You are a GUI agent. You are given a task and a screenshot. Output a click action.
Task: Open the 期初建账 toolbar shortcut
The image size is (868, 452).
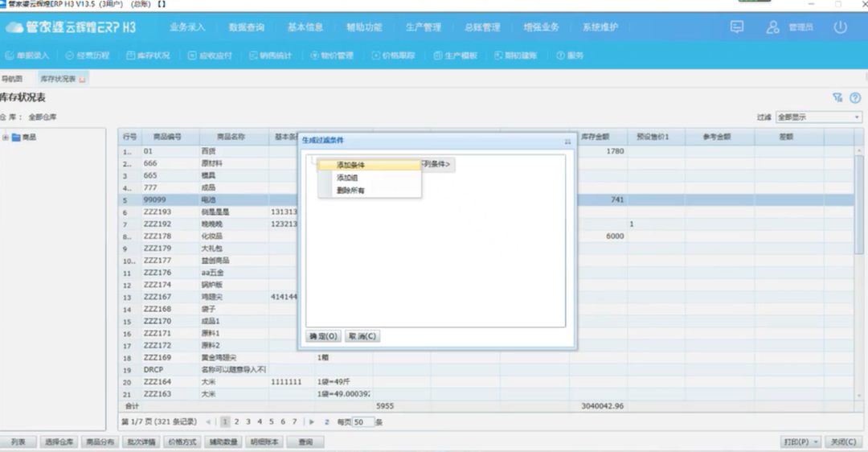tap(515, 55)
